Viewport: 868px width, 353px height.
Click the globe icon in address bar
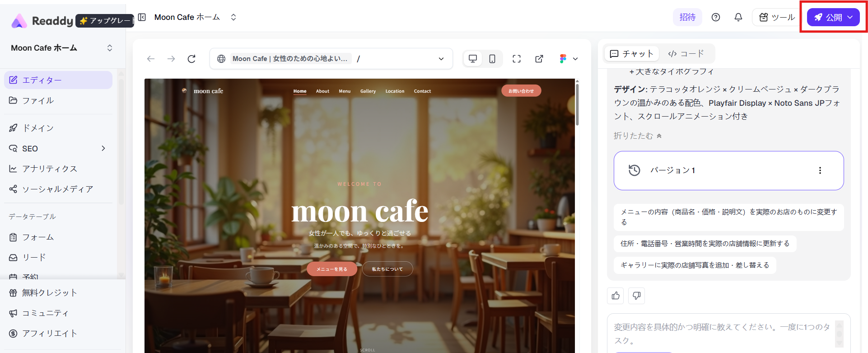point(221,59)
